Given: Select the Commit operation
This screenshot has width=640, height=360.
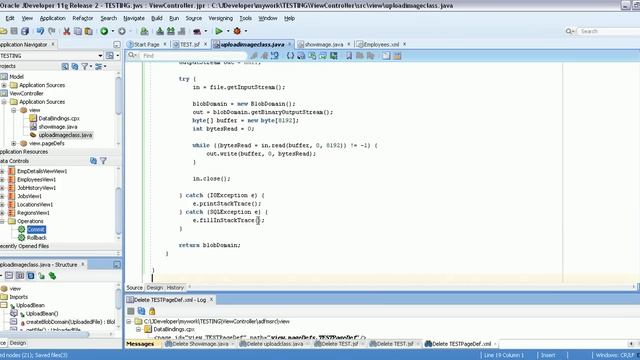Looking at the screenshot, I should pos(36,229).
